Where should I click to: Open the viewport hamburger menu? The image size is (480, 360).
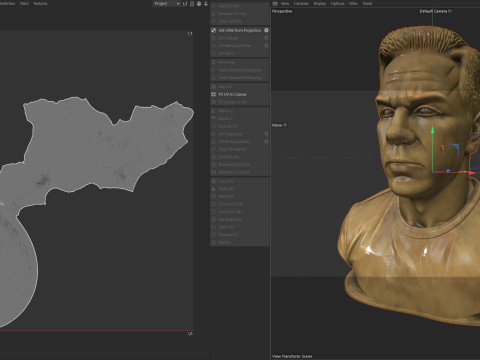275,4
